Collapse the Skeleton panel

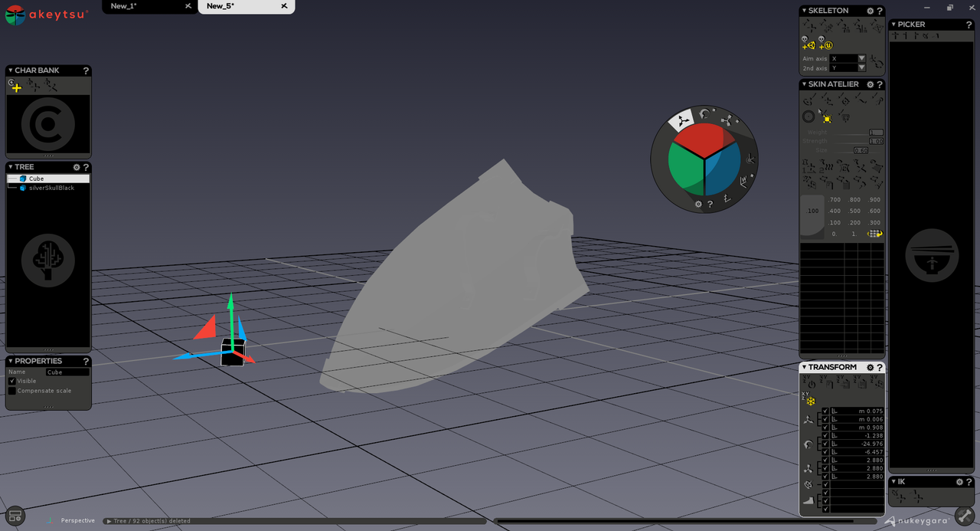point(804,11)
